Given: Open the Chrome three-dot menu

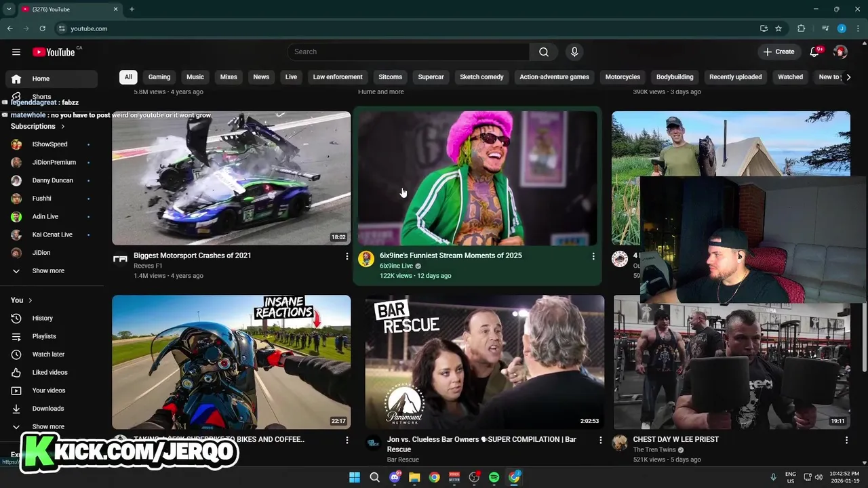Looking at the screenshot, I should click(856, 28).
